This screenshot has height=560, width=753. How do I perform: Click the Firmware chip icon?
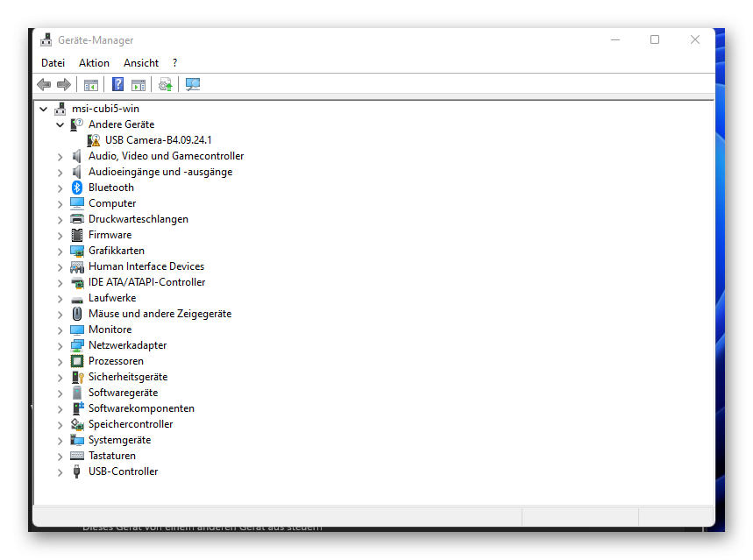tap(77, 235)
